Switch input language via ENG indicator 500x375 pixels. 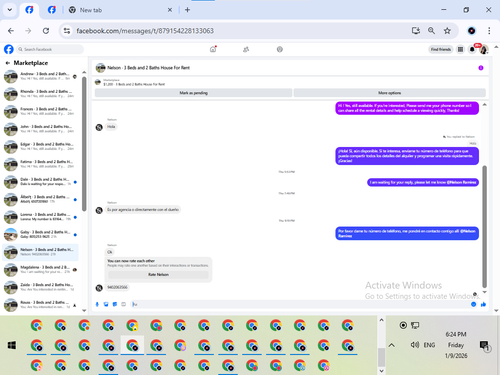click(x=429, y=345)
